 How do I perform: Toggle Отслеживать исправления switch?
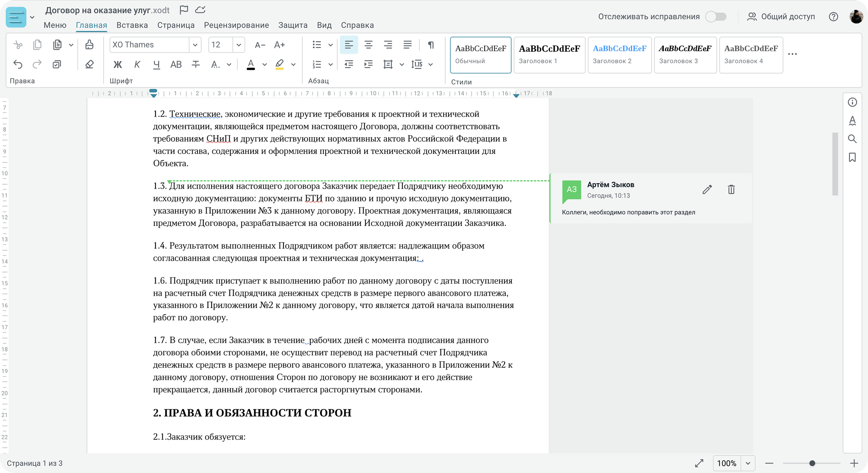pyautogui.click(x=716, y=17)
